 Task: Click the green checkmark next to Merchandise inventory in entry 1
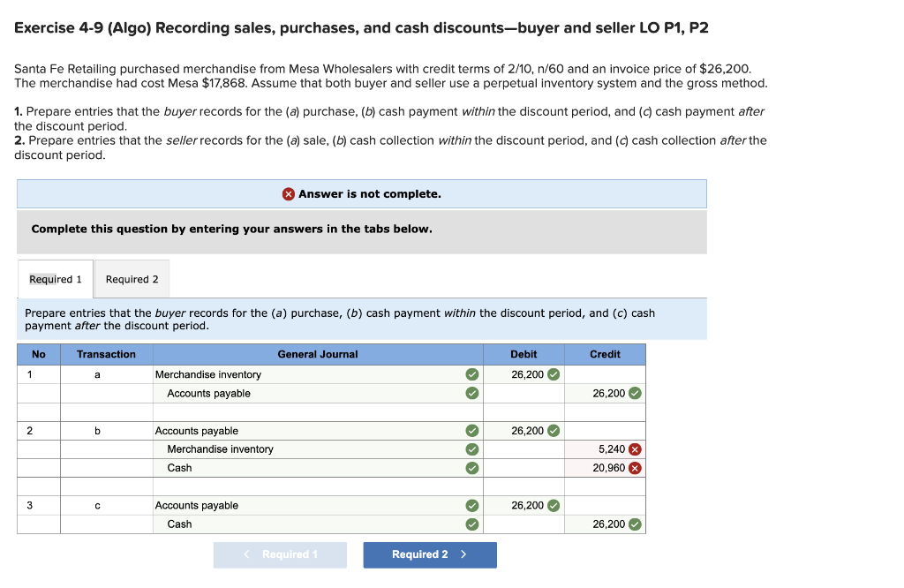(x=472, y=373)
